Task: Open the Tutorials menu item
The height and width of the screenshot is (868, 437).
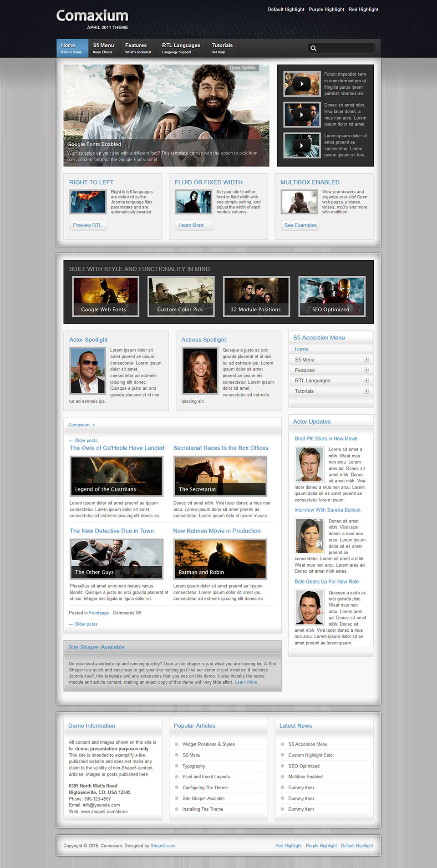Action: (222, 48)
